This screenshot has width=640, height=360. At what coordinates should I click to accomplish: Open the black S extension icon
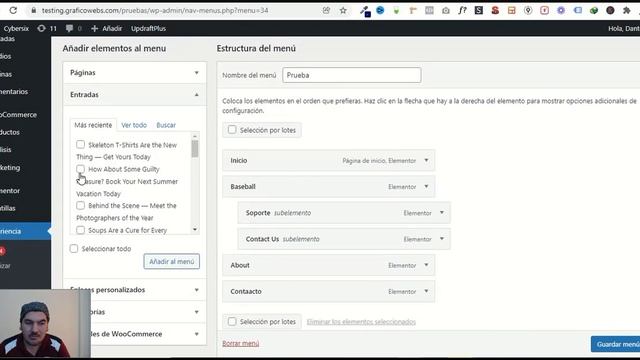(x=479, y=11)
